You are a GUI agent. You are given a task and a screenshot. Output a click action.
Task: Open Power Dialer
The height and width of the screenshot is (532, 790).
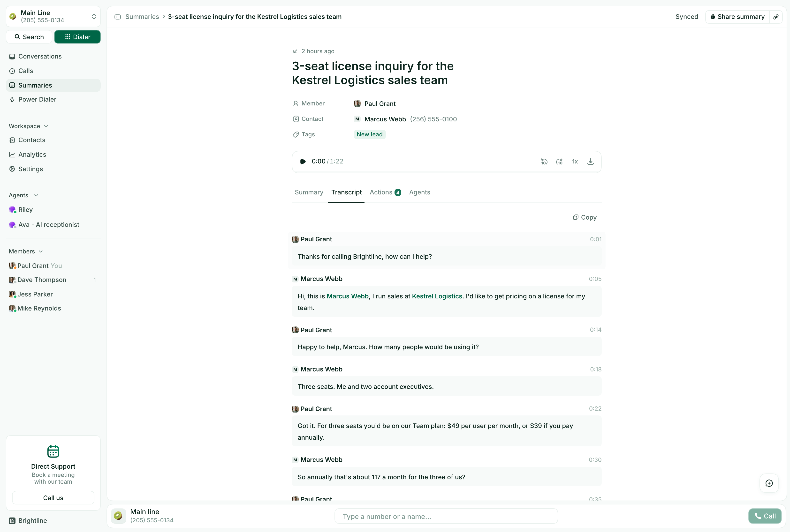[53, 99]
